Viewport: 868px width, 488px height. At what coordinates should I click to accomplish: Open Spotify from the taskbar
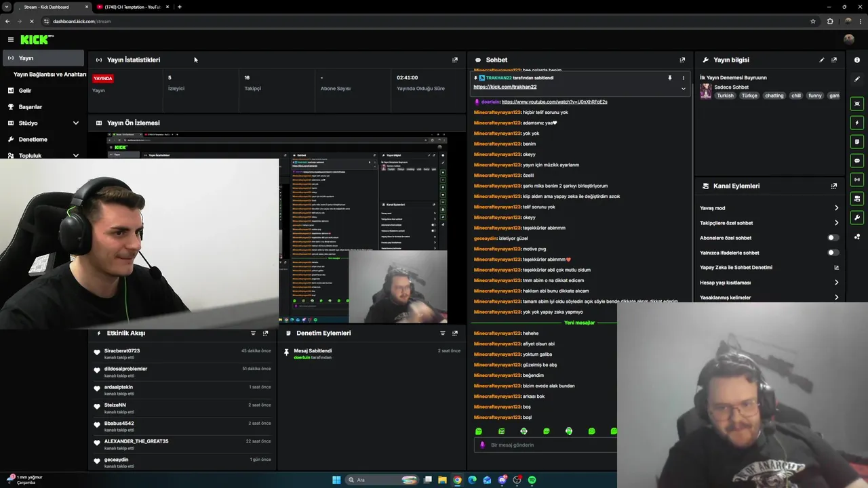[532, 480]
